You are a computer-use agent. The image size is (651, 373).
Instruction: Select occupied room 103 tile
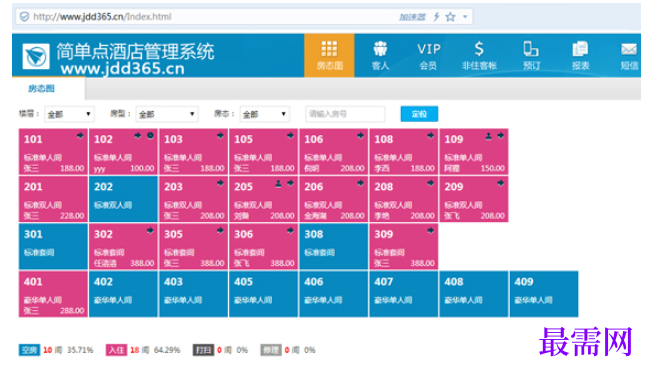[193, 152]
